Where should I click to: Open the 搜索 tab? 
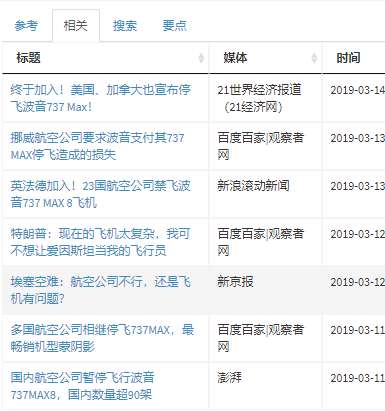[125, 26]
